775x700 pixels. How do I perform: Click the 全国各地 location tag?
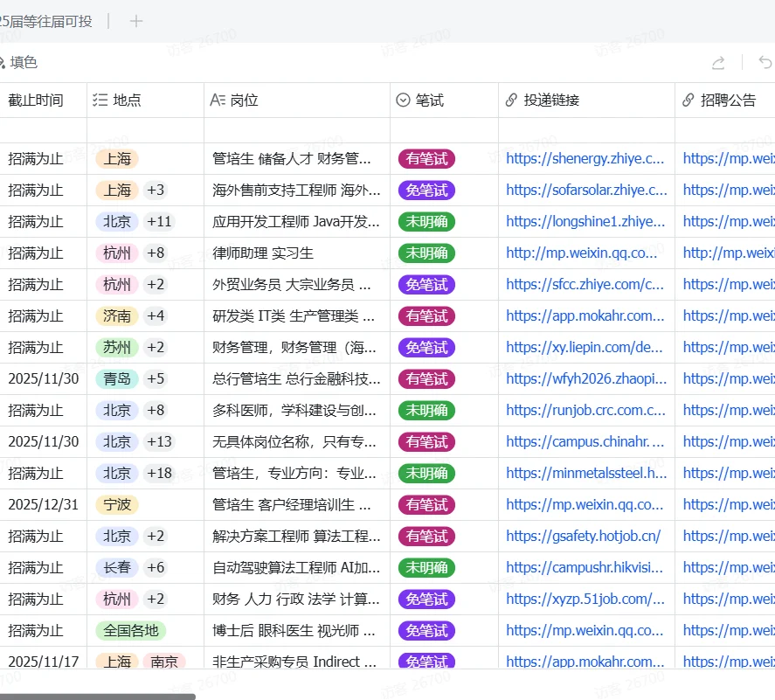pos(131,631)
